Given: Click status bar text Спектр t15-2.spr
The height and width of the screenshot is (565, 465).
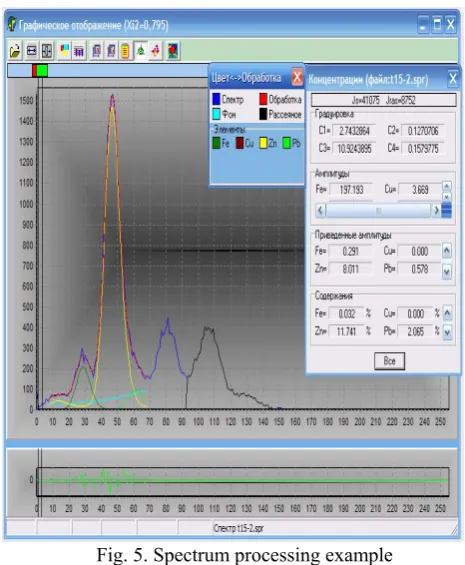Looking at the screenshot, I should coord(238,528).
